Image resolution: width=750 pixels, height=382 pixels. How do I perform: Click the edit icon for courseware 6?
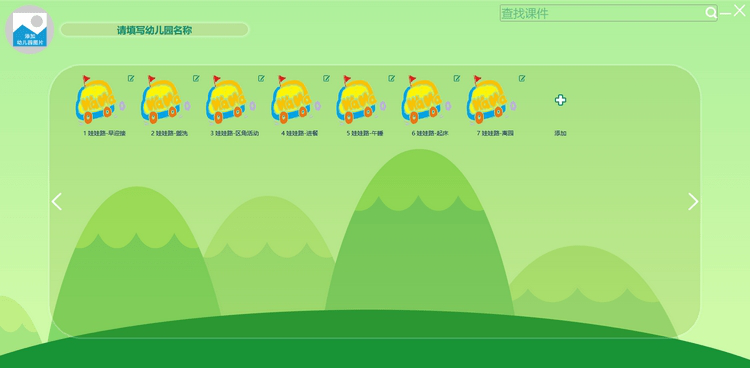click(x=457, y=78)
